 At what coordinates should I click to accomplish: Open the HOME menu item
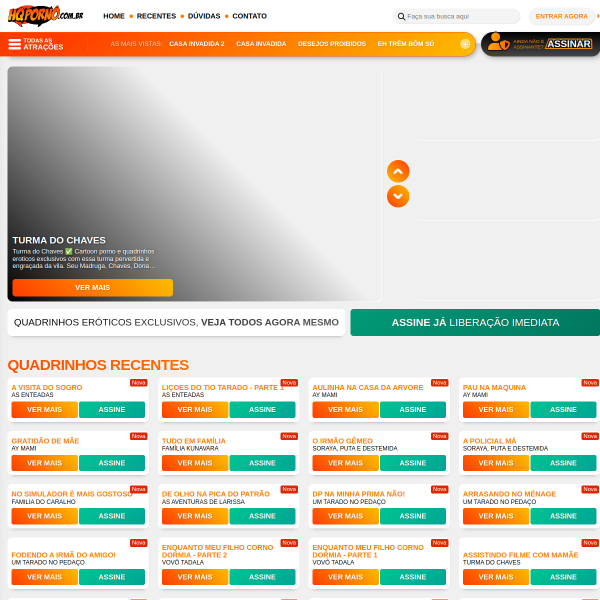(114, 16)
